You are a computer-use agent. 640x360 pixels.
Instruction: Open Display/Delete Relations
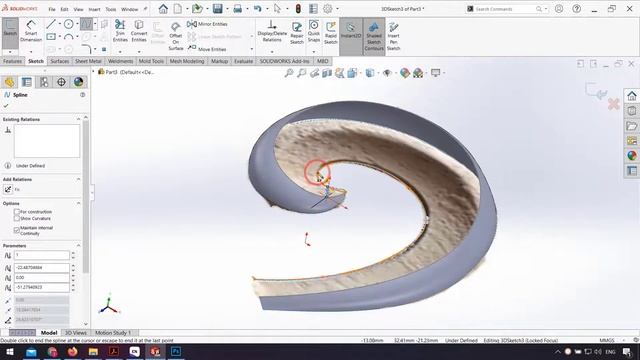[x=272, y=31]
